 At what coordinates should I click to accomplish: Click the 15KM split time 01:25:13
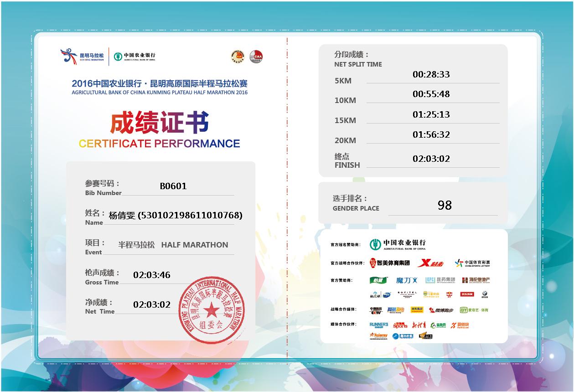(431, 114)
